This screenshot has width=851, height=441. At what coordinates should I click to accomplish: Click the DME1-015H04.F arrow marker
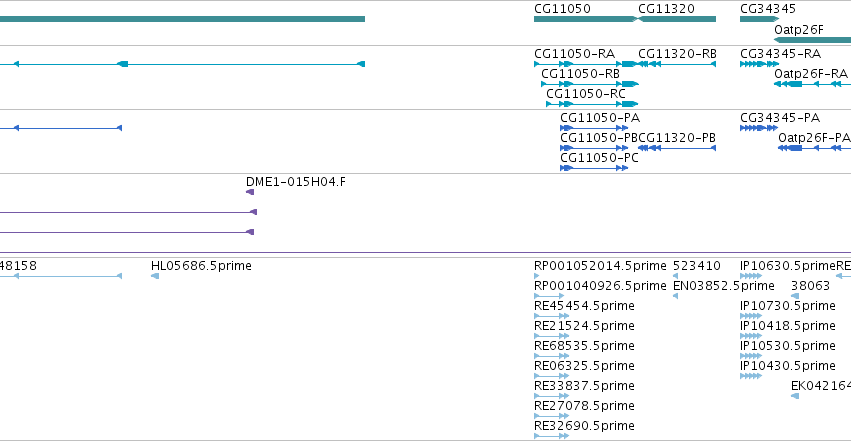[250, 192]
